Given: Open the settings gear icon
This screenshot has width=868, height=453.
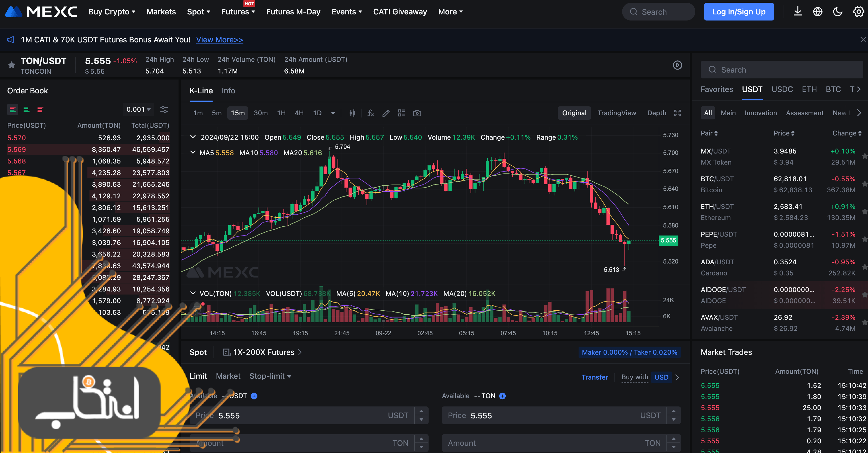Looking at the screenshot, I should pyautogui.click(x=859, y=12).
